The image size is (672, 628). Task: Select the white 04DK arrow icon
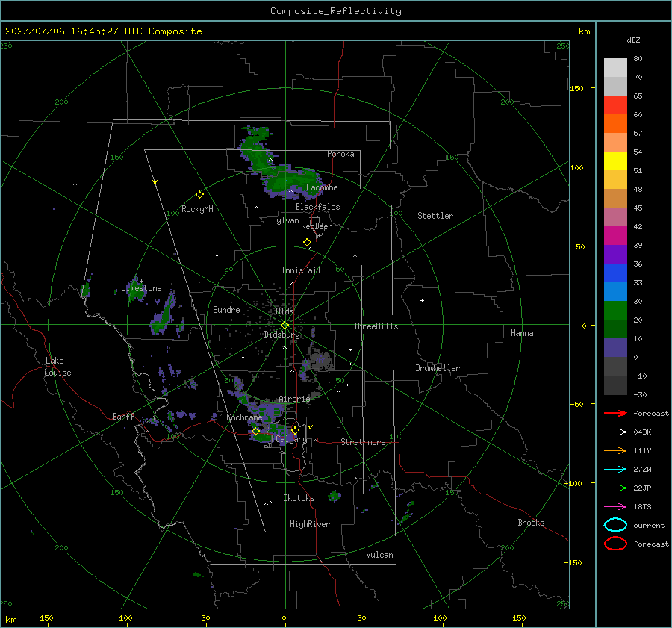[615, 432]
